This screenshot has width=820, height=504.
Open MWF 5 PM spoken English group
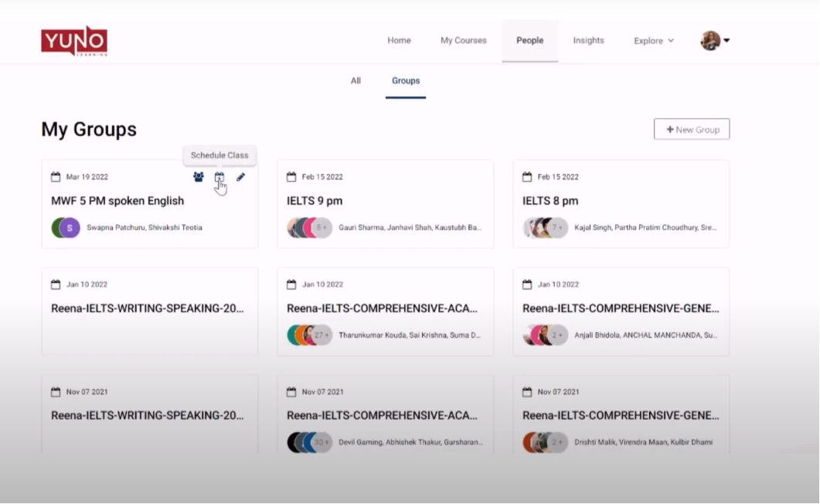(117, 201)
